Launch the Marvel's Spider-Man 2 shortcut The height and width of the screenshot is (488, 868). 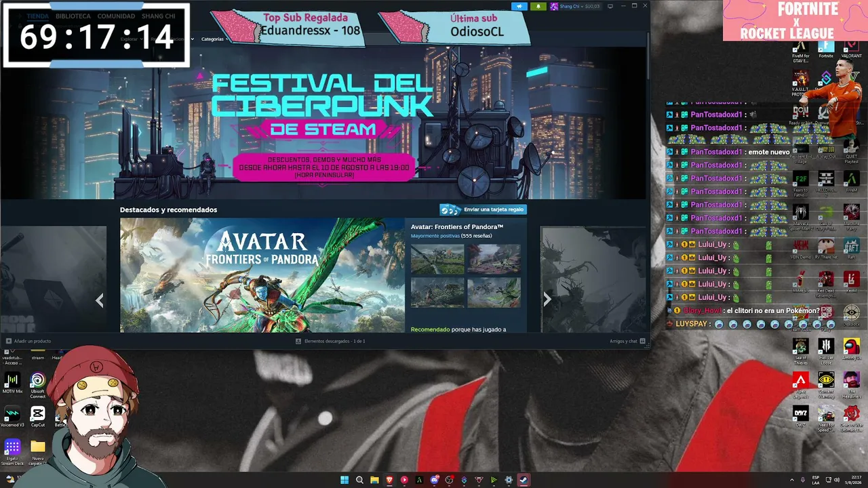[x=800, y=217]
